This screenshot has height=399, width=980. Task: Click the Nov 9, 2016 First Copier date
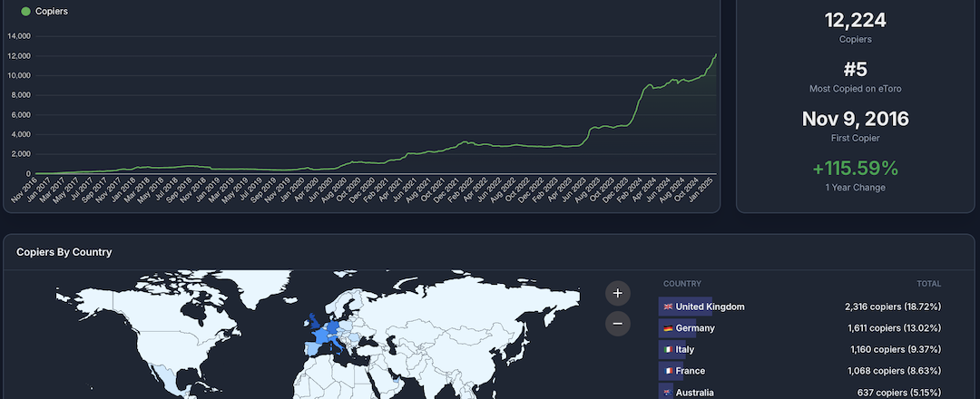[x=855, y=119]
